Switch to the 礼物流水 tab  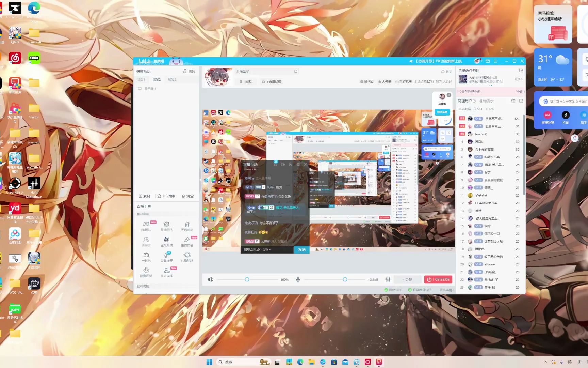click(487, 101)
